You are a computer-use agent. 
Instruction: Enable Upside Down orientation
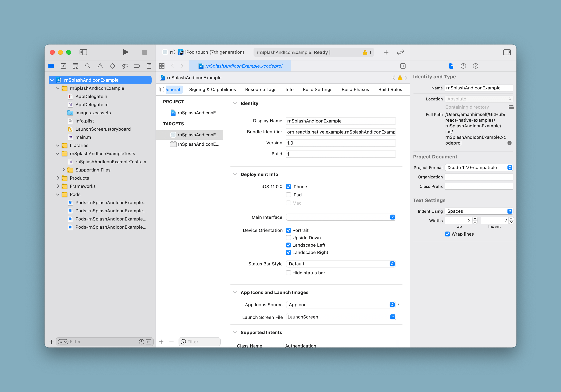[x=288, y=238]
